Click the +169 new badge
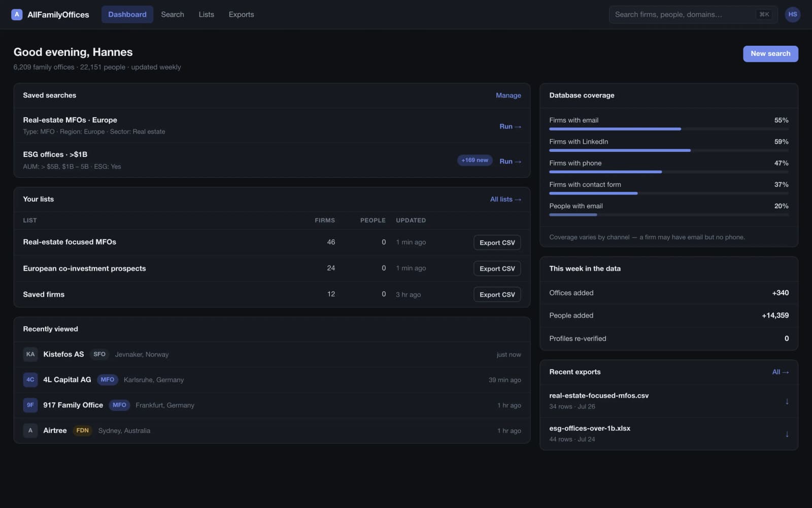Screen dimensions: 812x508 coord(475,160)
